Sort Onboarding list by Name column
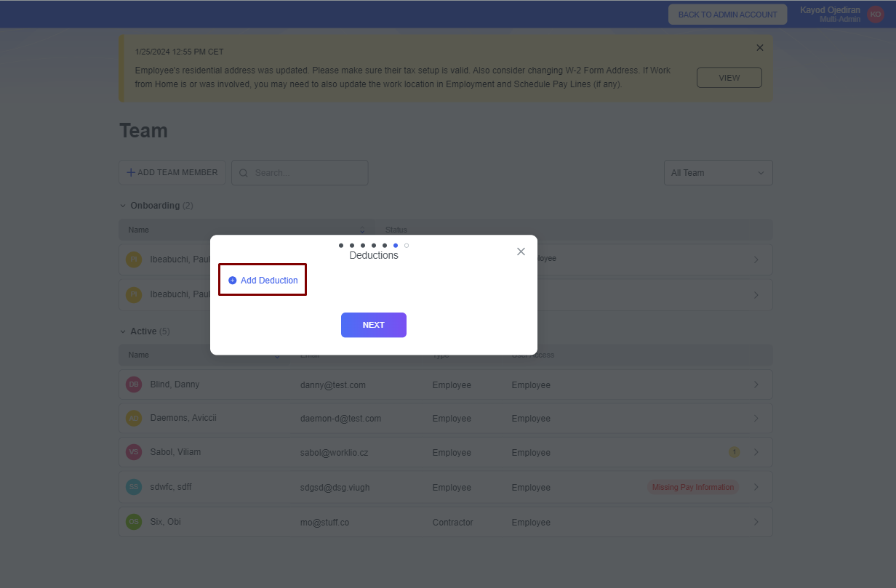The width and height of the screenshot is (896, 588). coord(362,230)
